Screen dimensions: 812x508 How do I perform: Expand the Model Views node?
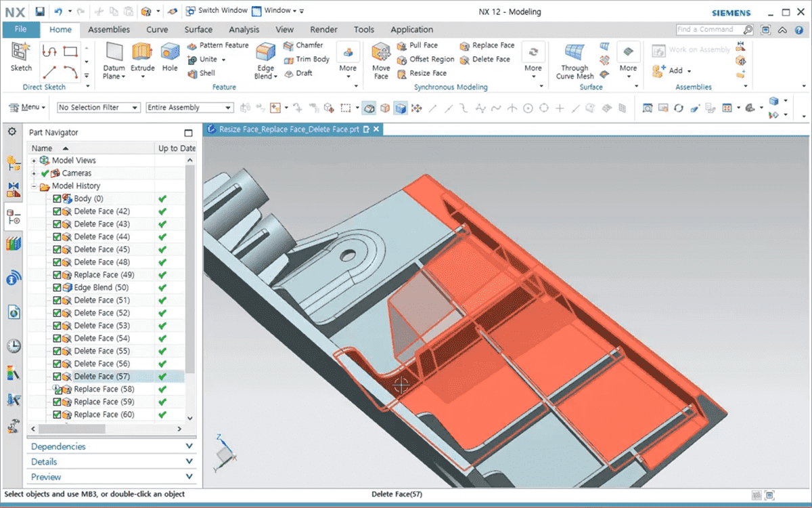click(34, 161)
